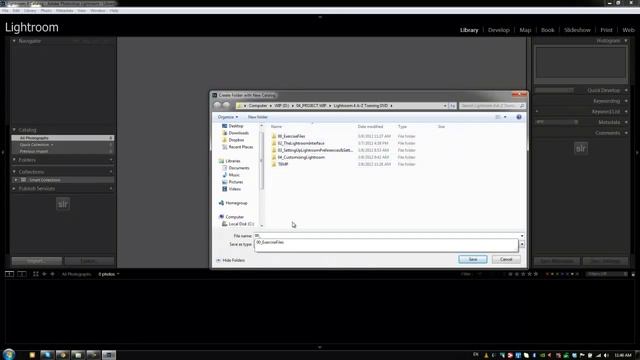Image resolution: width=640 pixels, height=360 pixels.
Task: Expand the Folders panel
Action: (14, 160)
